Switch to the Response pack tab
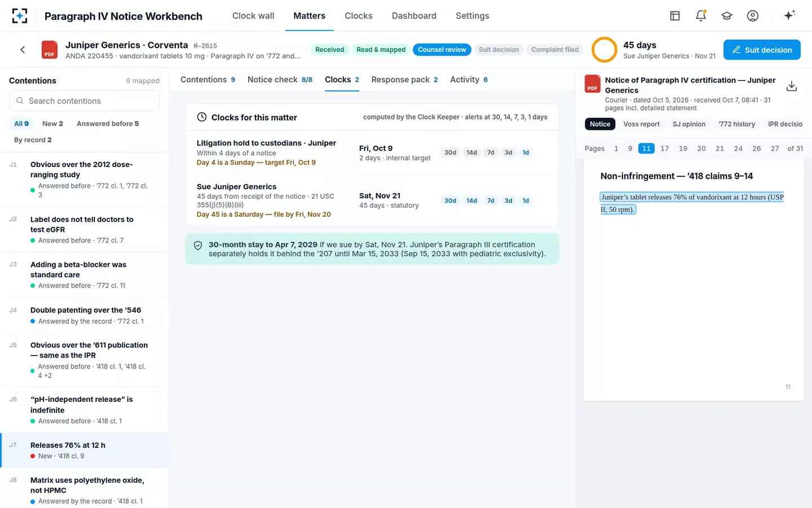This screenshot has height=508, width=812. click(x=404, y=80)
